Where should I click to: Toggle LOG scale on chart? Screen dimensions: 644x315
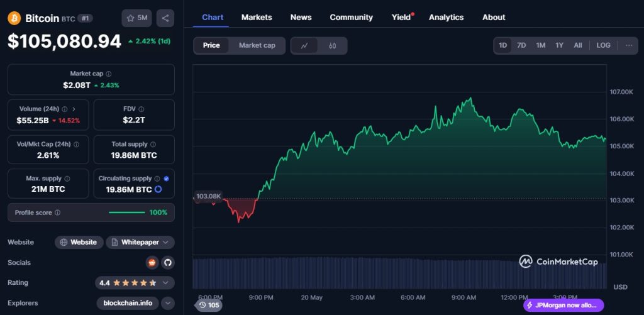(603, 45)
